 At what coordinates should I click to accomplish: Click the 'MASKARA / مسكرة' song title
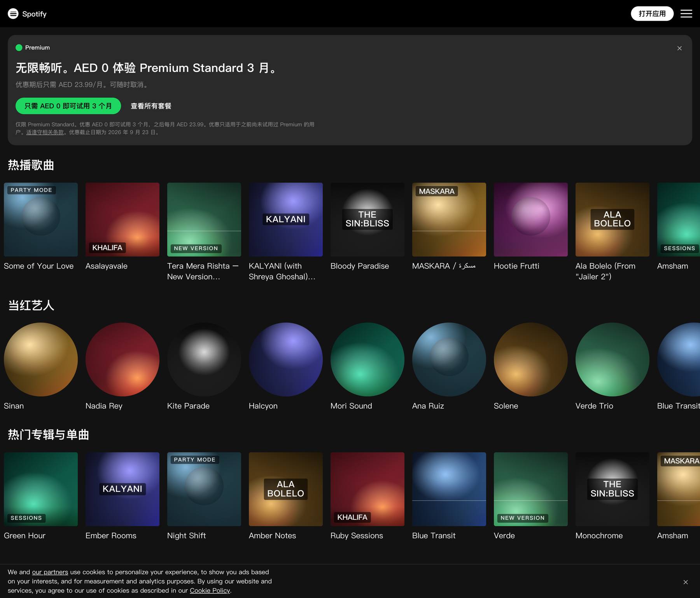click(444, 266)
